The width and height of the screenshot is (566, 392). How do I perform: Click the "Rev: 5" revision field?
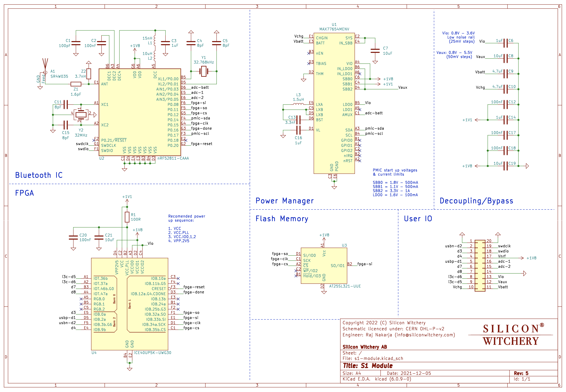click(521, 373)
